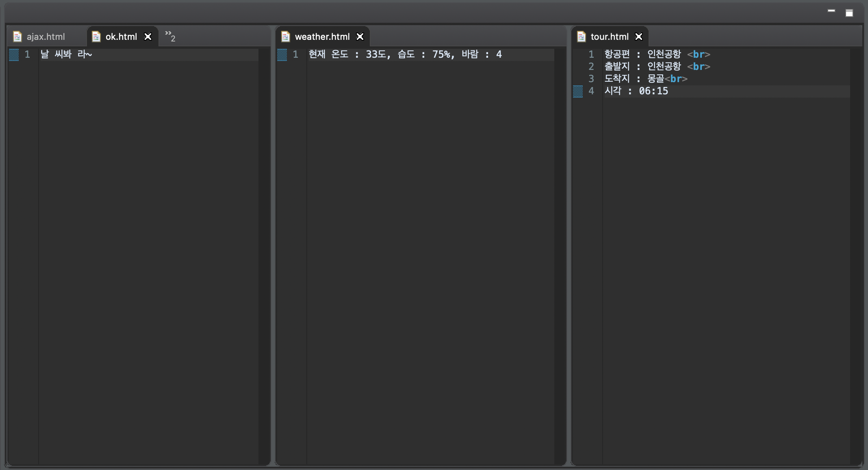Close the tour.html editor tab
The height and width of the screenshot is (470, 868).
click(x=639, y=37)
